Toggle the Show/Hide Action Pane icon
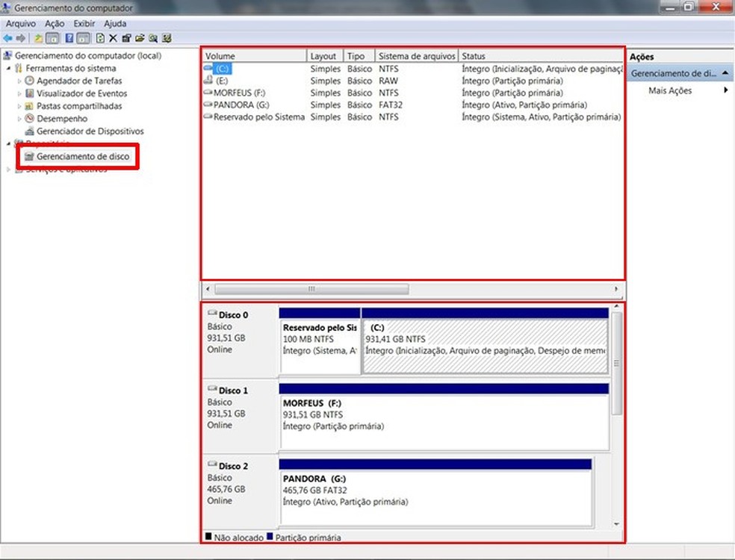The width and height of the screenshot is (735, 560). [x=83, y=38]
